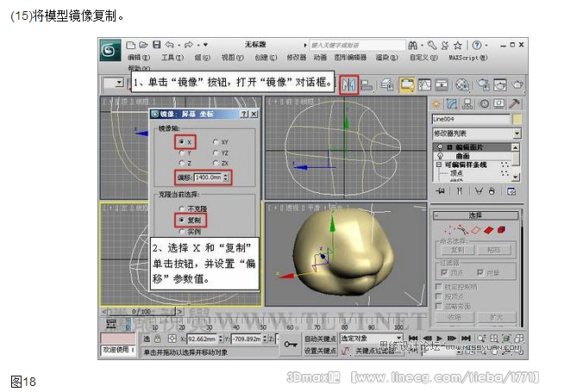
Task: Select red Element cube sub-object icon
Action: tap(501, 229)
